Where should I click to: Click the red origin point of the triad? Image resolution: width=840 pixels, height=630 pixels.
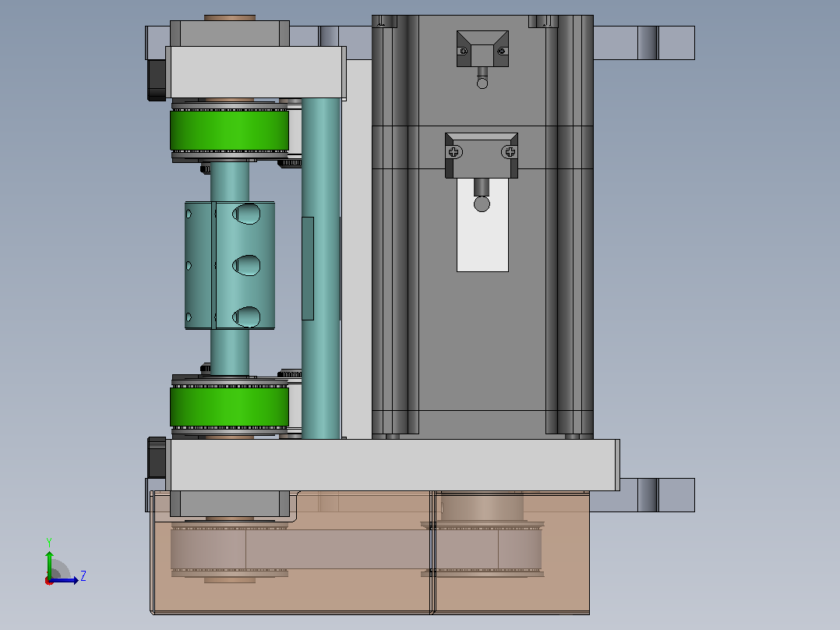point(49,581)
